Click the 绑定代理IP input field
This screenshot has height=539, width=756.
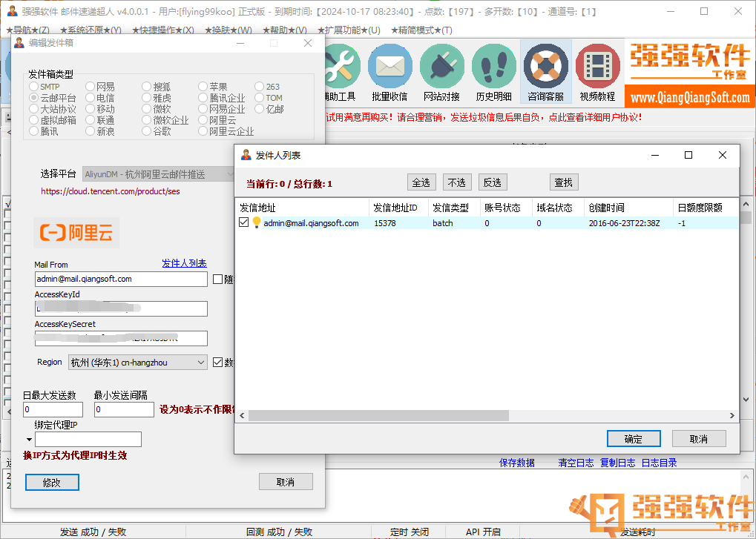pos(88,440)
